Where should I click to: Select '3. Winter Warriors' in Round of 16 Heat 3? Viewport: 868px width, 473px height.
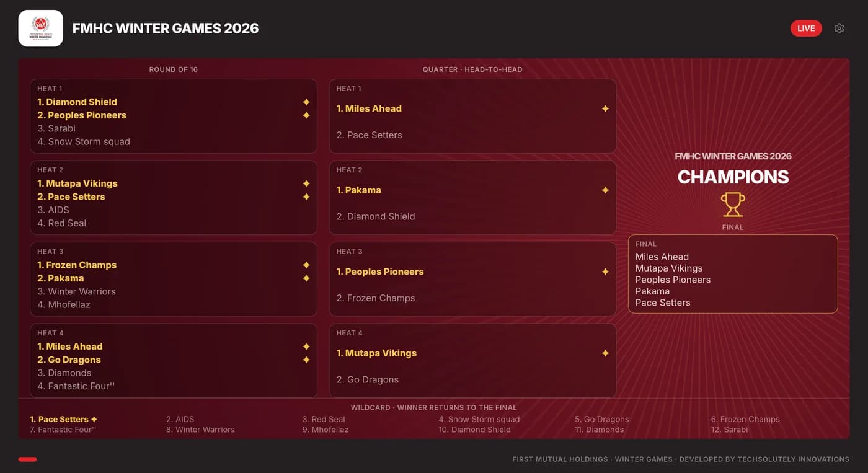coord(76,291)
